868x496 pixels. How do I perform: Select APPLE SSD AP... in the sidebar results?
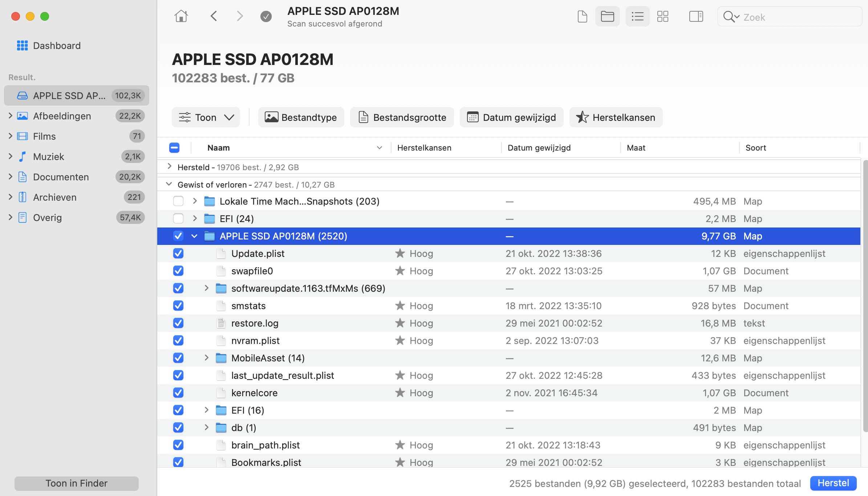click(x=77, y=95)
